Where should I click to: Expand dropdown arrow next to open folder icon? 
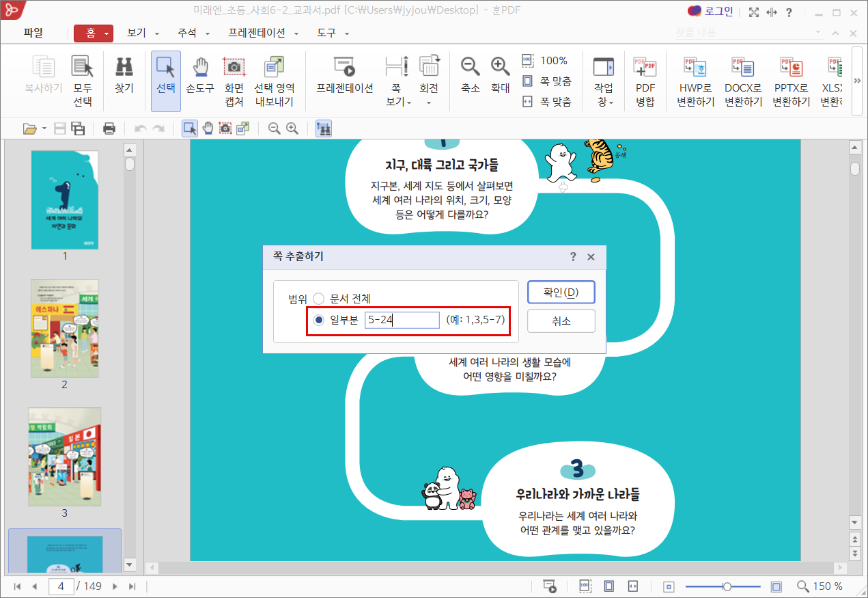[x=44, y=128]
